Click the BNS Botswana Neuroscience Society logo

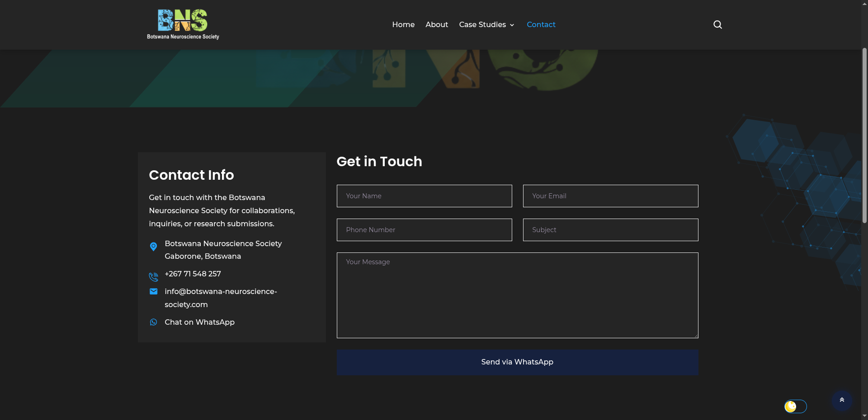point(183,24)
